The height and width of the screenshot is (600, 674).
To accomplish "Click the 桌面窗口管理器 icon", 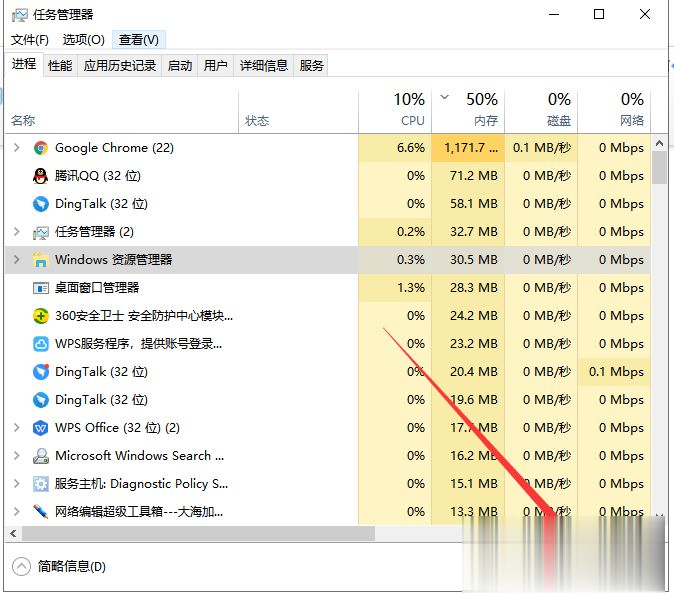I will pos(41,288).
